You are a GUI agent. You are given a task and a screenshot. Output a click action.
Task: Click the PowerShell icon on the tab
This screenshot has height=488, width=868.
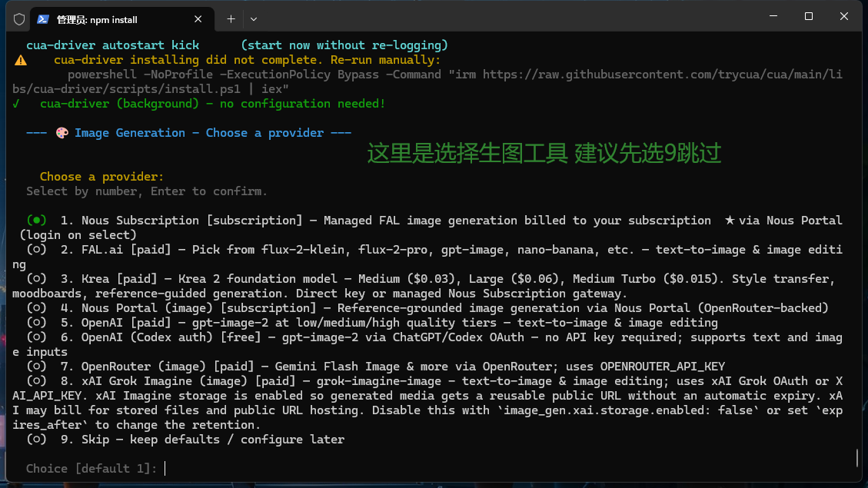coord(42,19)
